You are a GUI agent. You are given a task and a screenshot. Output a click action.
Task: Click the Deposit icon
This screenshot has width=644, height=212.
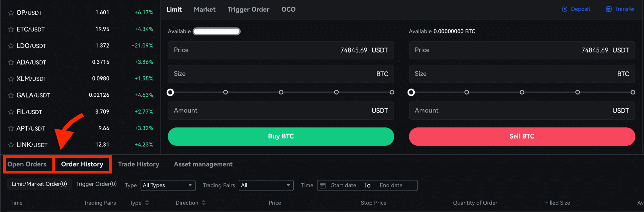point(564,9)
